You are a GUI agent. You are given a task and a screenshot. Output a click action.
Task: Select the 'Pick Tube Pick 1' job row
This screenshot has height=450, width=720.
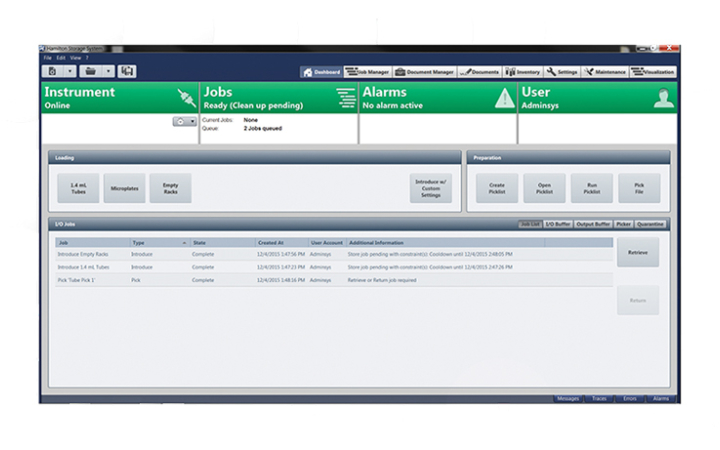(334, 280)
